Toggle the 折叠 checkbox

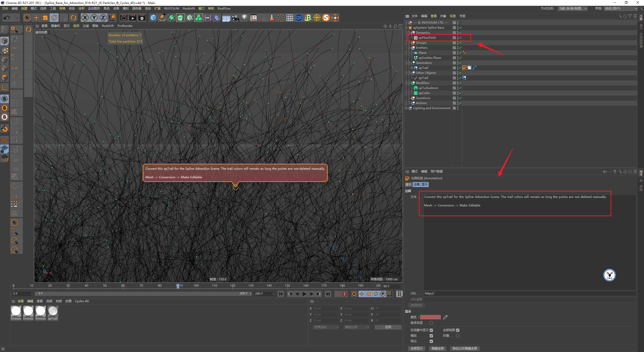458,336
